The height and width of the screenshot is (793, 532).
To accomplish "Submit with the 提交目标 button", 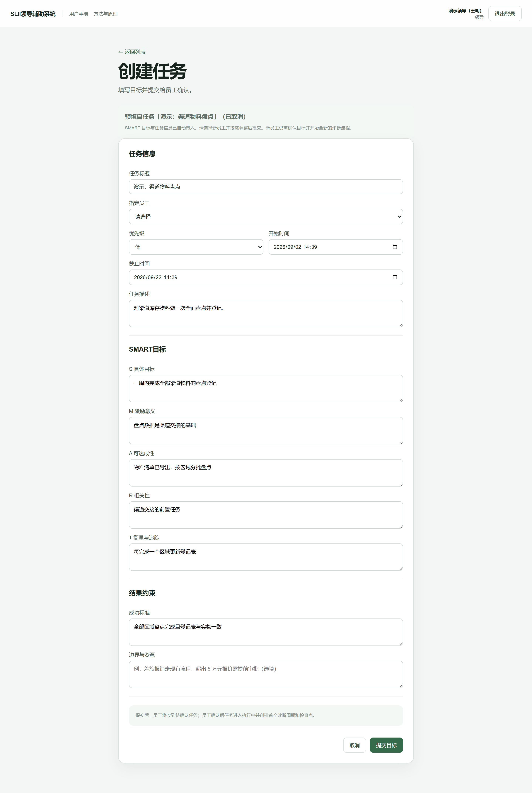I will tap(386, 745).
